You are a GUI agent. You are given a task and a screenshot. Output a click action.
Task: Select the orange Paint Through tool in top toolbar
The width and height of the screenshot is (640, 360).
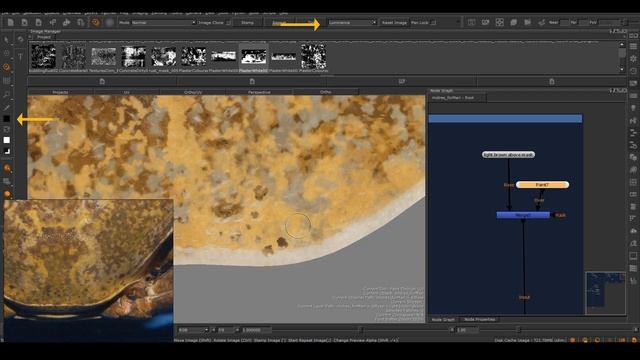(95, 22)
